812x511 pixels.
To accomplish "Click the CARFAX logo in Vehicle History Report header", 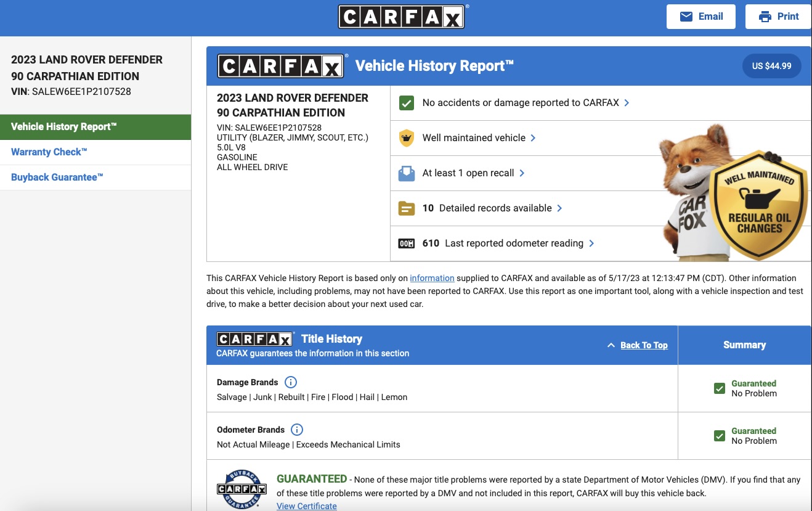I will pyautogui.click(x=280, y=66).
